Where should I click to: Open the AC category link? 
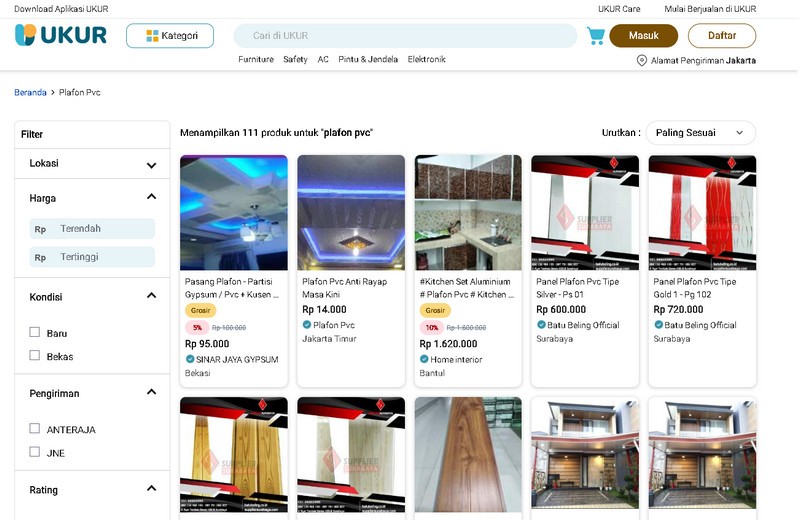coord(323,59)
